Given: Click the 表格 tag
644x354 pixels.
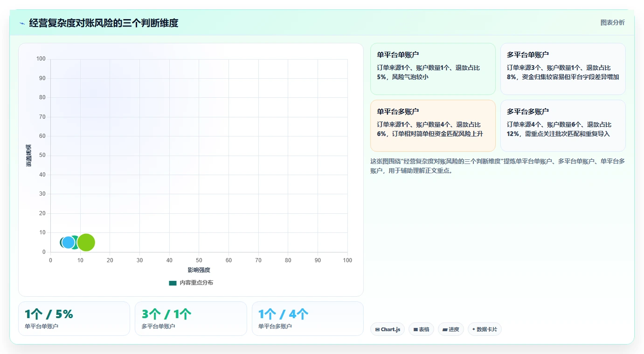Looking at the screenshot, I should tap(421, 329).
